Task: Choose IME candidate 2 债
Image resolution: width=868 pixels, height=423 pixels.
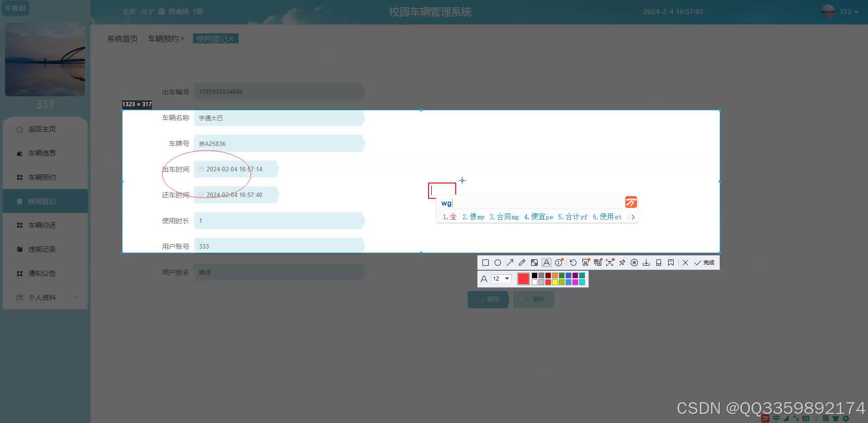Action: [x=473, y=217]
